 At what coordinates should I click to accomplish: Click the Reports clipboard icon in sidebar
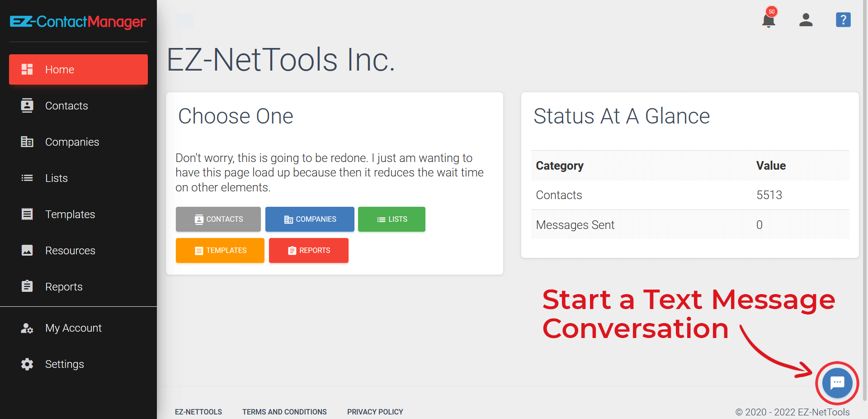[x=27, y=286]
